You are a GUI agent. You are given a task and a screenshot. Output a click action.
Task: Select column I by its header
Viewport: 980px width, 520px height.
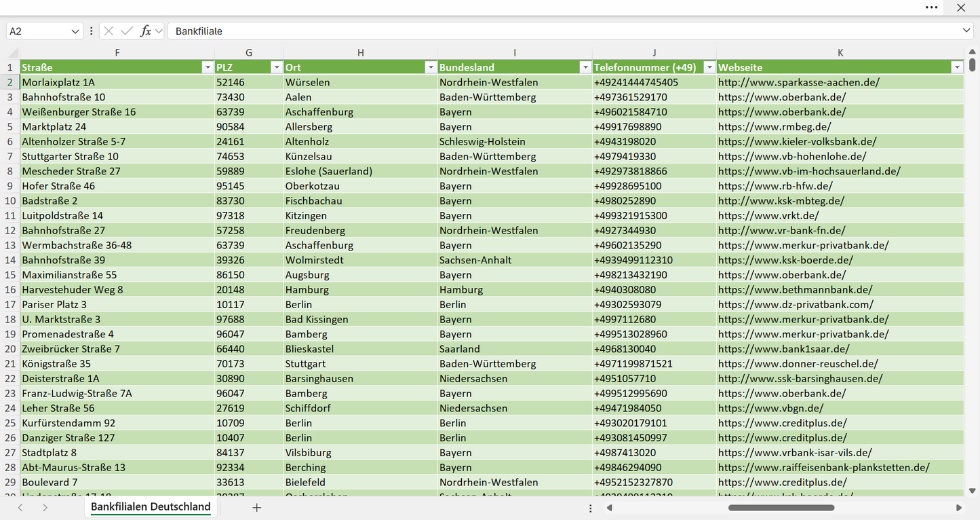(515, 53)
